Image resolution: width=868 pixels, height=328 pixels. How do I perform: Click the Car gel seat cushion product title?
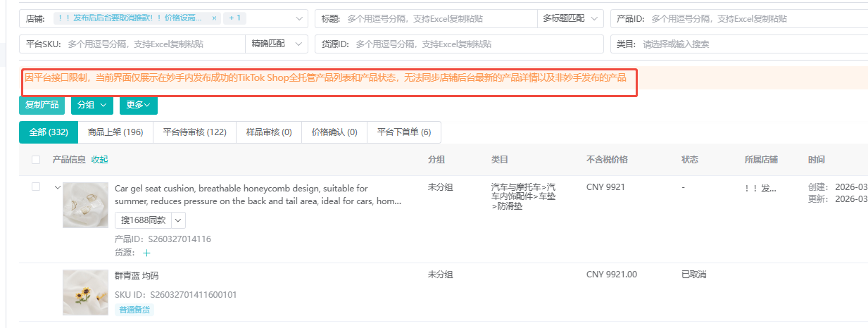(258, 195)
